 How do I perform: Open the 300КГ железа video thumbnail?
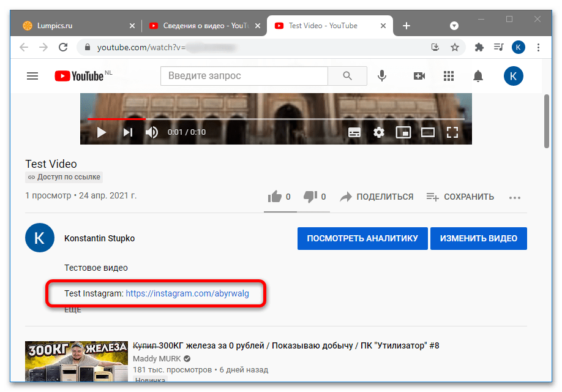click(x=77, y=361)
